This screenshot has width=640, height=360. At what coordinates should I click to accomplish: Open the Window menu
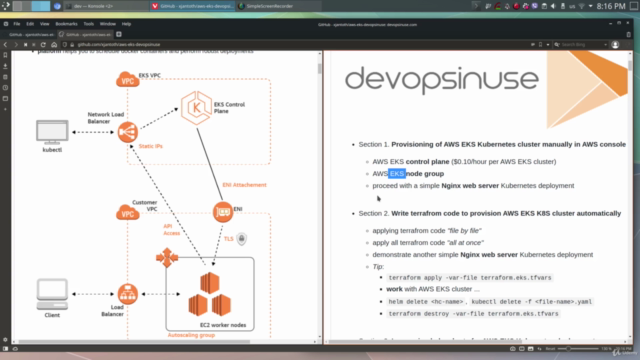(107, 24)
